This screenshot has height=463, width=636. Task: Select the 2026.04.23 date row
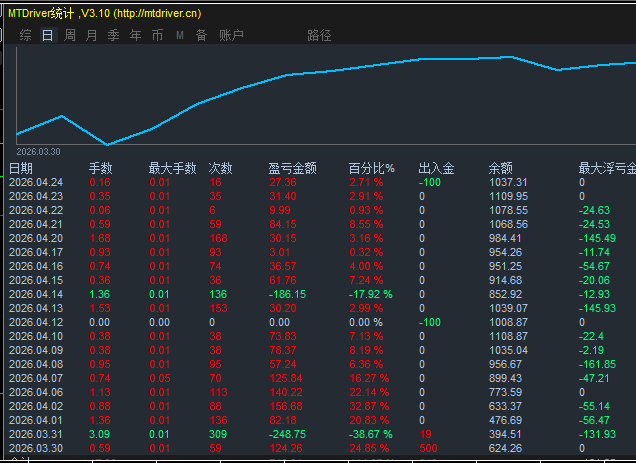pyautogui.click(x=36, y=196)
